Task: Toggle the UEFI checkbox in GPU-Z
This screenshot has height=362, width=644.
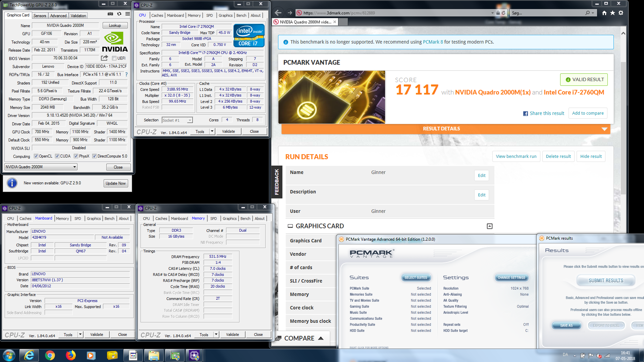Action: [114, 58]
